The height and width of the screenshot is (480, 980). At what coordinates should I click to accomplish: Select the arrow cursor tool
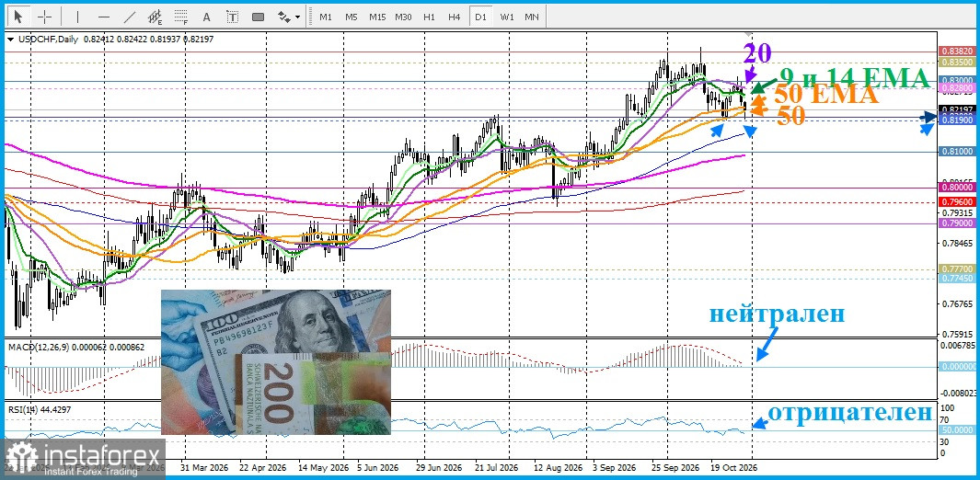pyautogui.click(x=18, y=17)
